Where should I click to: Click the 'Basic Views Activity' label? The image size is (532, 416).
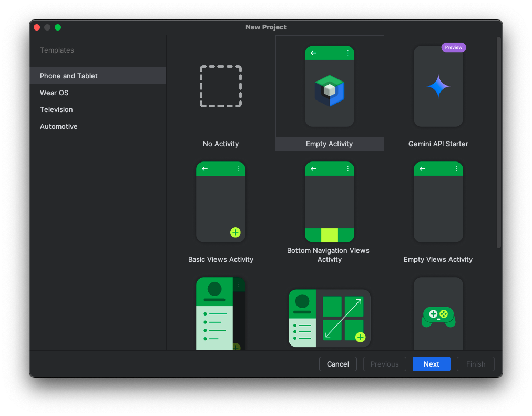pos(221,260)
